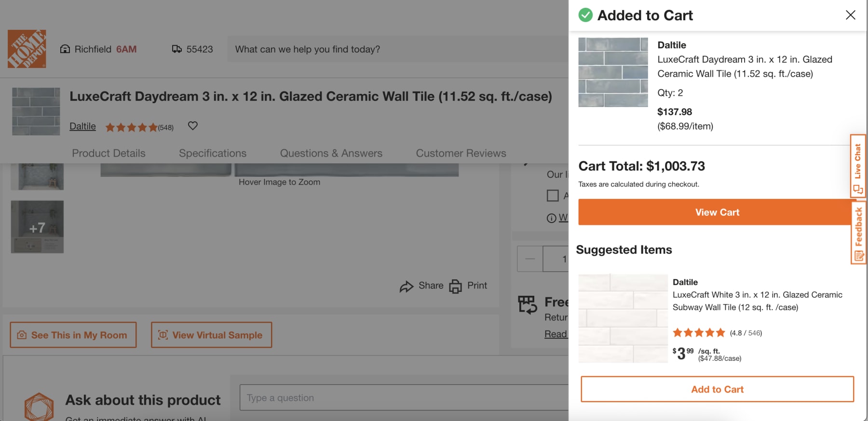Click the circled info icon above the quantity box
The width and height of the screenshot is (868, 421).
552,218
